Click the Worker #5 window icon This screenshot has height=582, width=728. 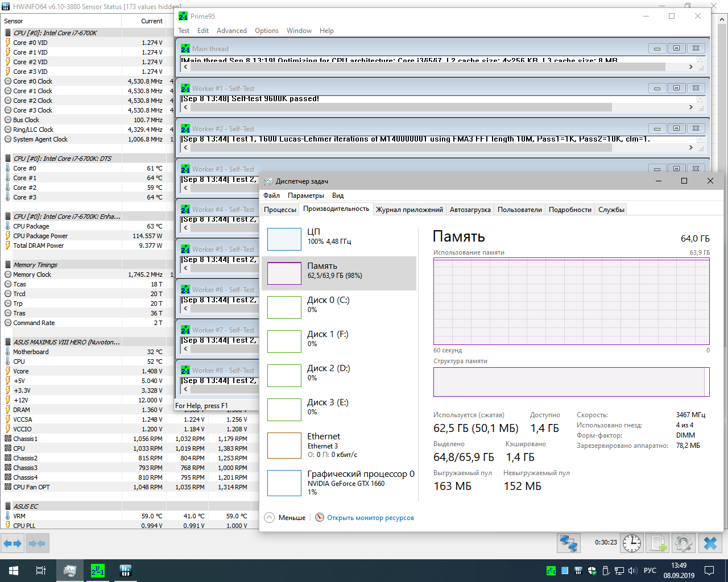click(185, 250)
